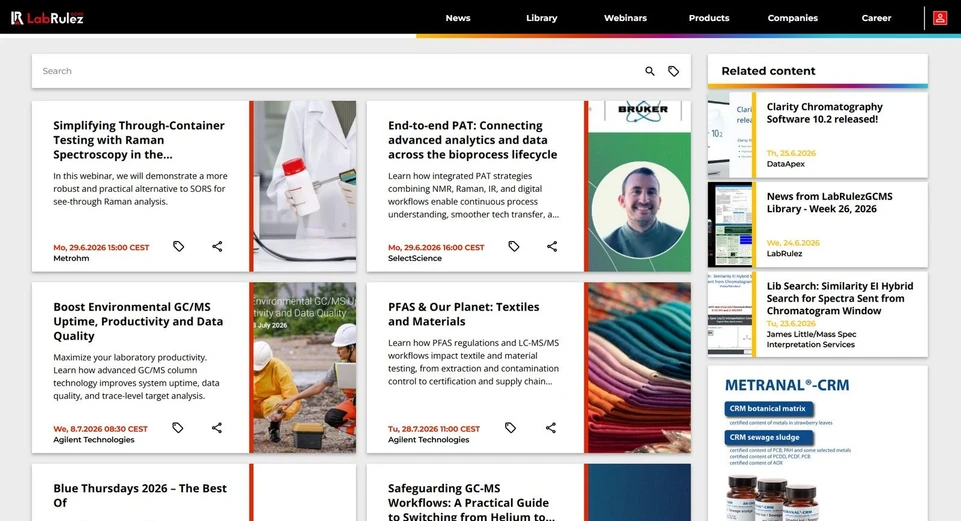Screen dimensions: 961x521
Task: Click the lab bottle Raman webinar image
Action: point(305,186)
